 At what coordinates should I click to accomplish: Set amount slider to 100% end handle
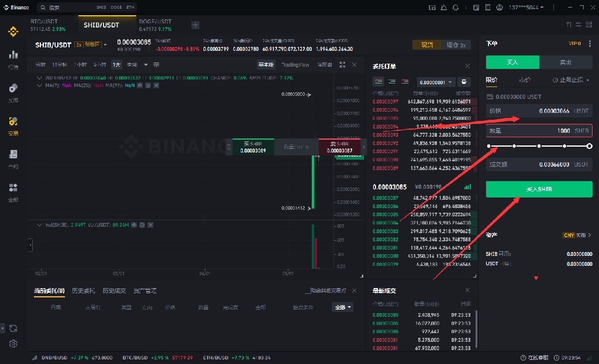(x=590, y=146)
